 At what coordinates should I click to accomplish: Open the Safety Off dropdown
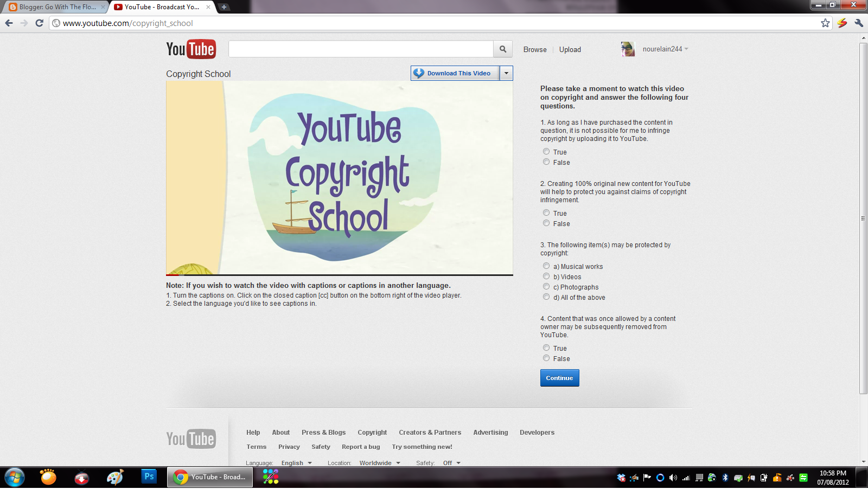(x=452, y=463)
